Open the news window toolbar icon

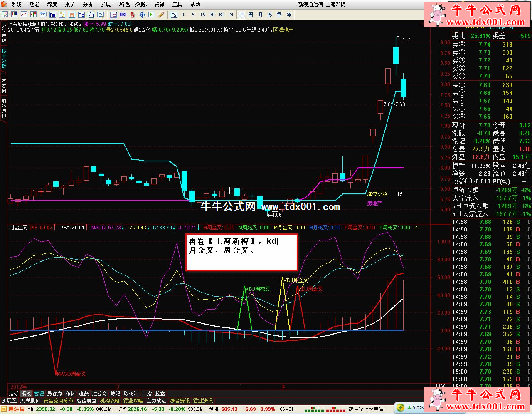click(x=43, y=15)
